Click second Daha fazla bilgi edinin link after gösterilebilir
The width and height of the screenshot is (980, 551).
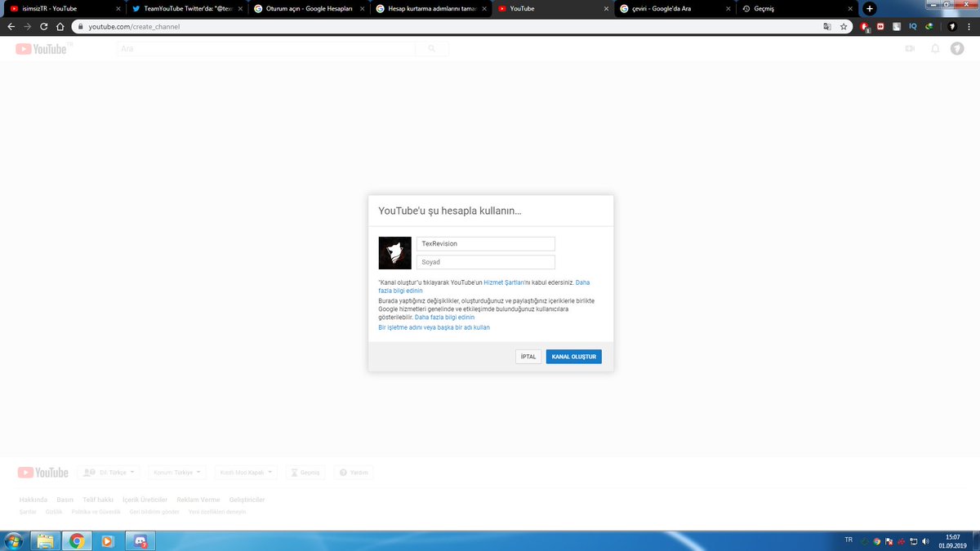[444, 317]
